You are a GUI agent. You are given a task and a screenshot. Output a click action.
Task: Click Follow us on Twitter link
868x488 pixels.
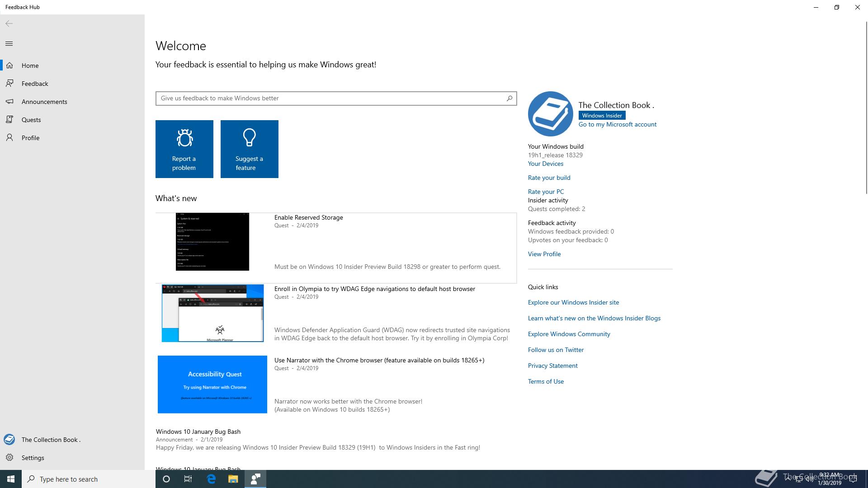click(556, 350)
